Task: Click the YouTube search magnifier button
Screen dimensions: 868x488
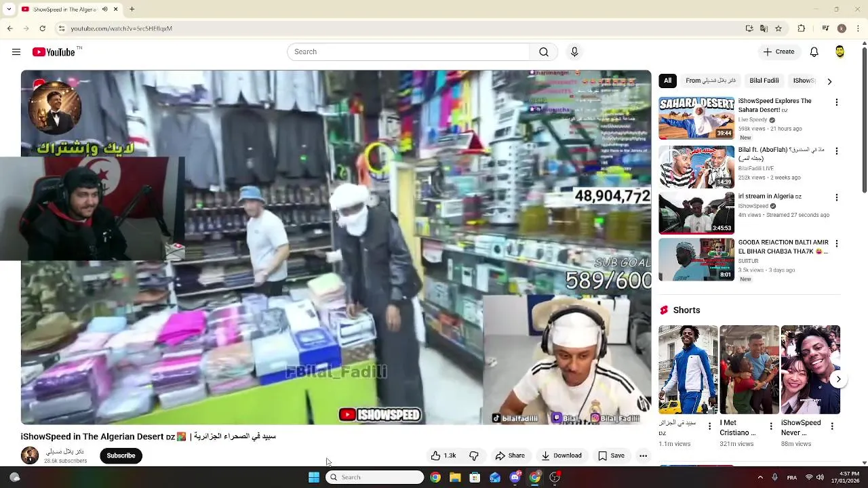Action: click(544, 52)
